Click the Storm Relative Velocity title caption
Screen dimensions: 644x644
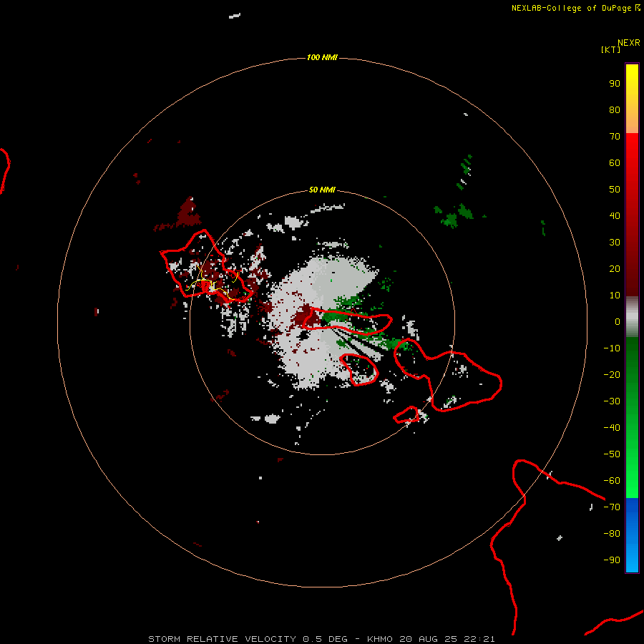[321, 639]
